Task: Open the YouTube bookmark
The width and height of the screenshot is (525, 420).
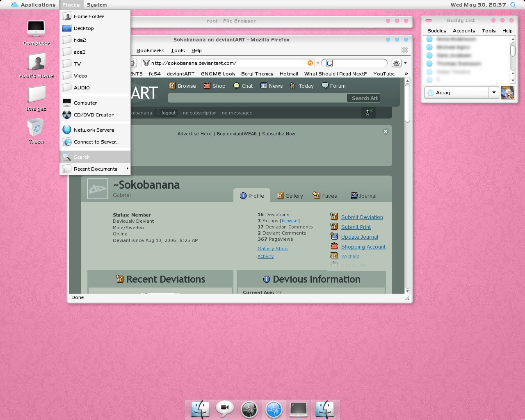Action: tap(384, 74)
